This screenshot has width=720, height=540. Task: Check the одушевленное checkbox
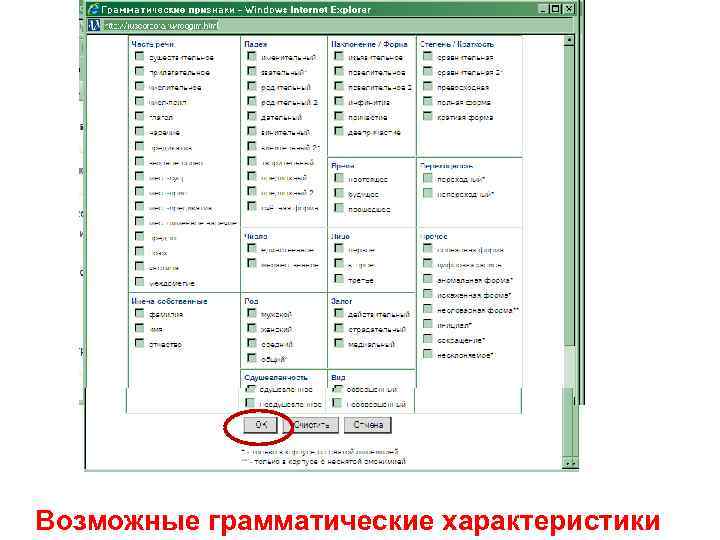pyautogui.click(x=250, y=389)
